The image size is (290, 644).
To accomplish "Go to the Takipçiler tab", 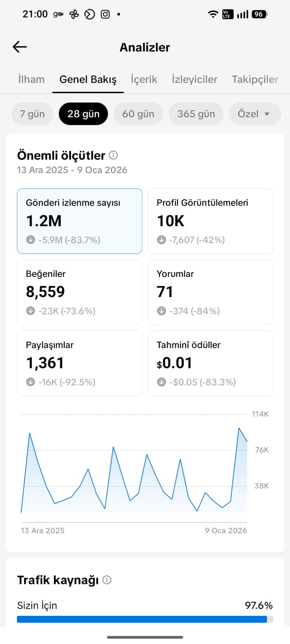I will [x=255, y=79].
